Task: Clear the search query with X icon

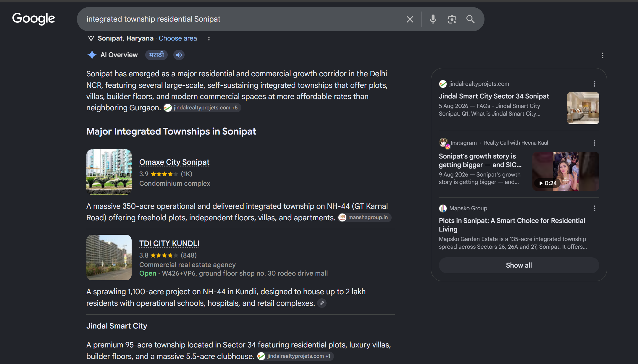Action: tap(410, 19)
